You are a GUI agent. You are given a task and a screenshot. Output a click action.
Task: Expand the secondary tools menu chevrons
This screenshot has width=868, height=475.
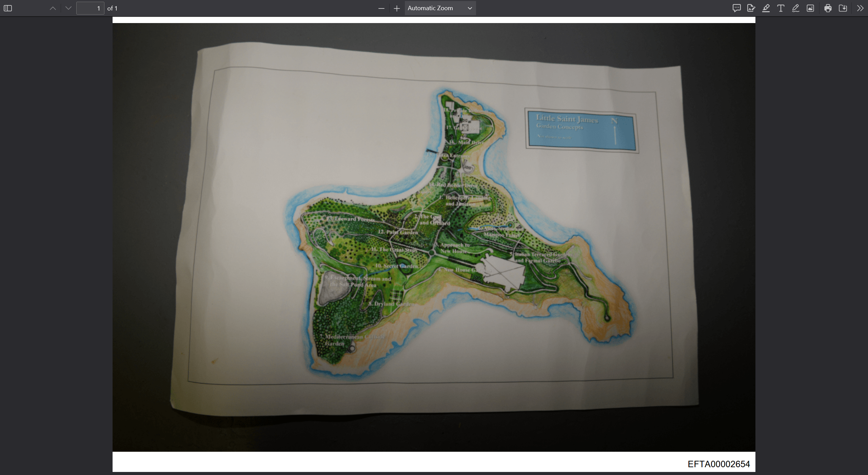pos(860,8)
